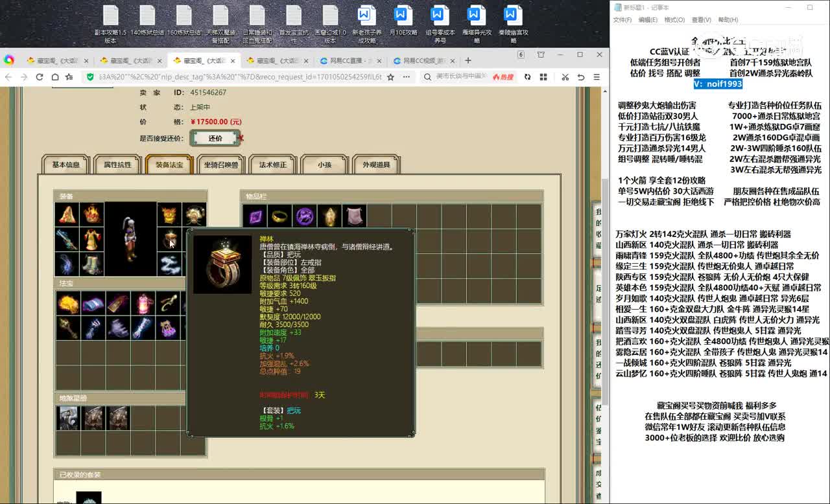Click the browser search input box
Screen dimensions: 830x504
click(460, 77)
